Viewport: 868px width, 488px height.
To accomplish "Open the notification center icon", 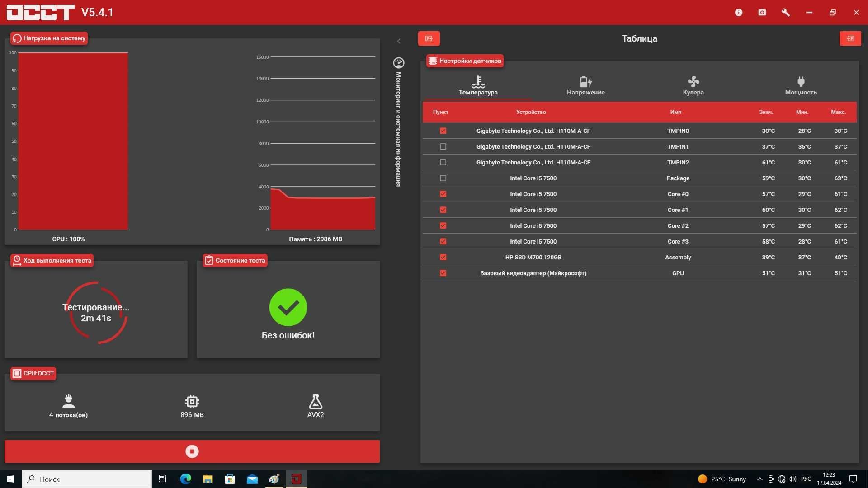I will pos(853,479).
